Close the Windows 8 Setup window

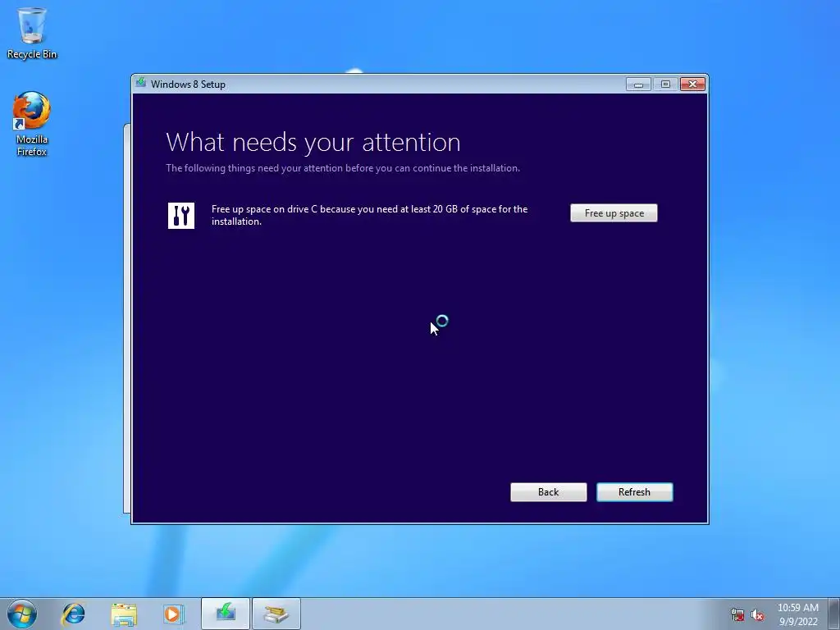click(692, 84)
